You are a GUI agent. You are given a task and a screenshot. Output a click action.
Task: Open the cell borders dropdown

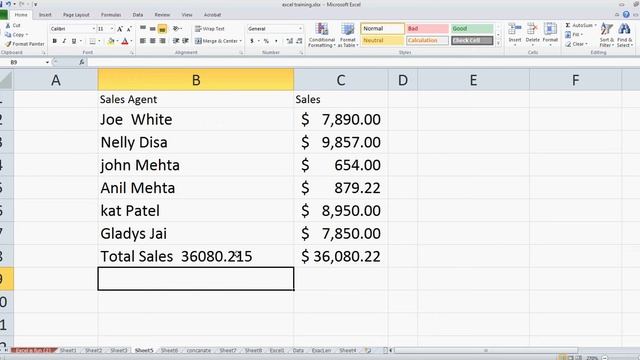click(99, 41)
